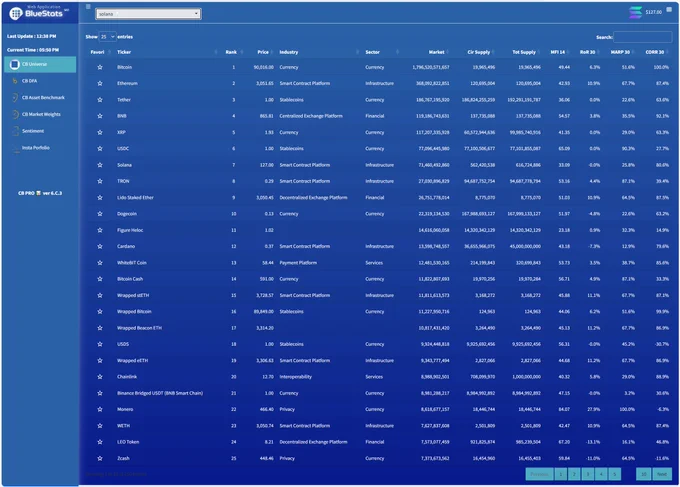The width and height of the screenshot is (680, 487).
Task: Sort by the MARP 30 column header
Action: (620, 52)
